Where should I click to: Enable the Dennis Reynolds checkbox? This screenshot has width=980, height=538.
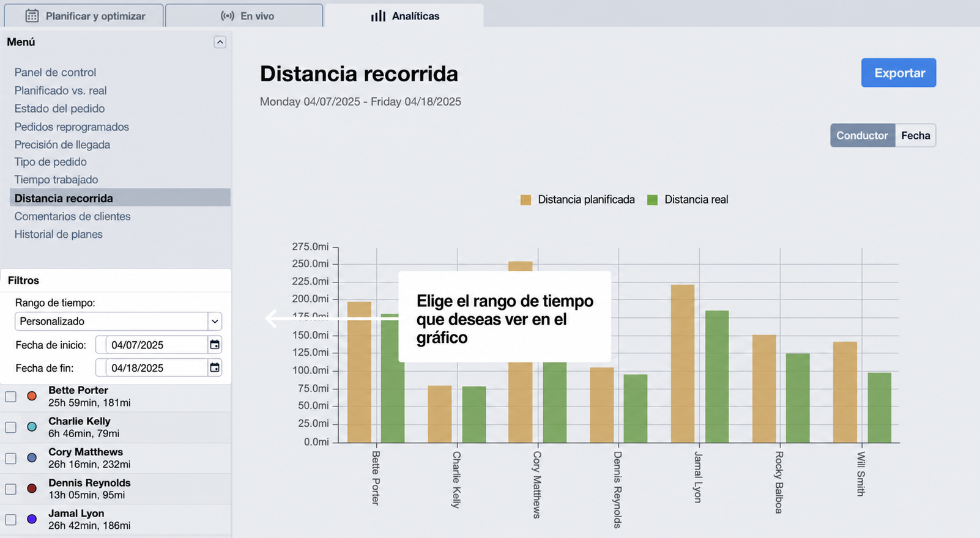click(x=10, y=489)
